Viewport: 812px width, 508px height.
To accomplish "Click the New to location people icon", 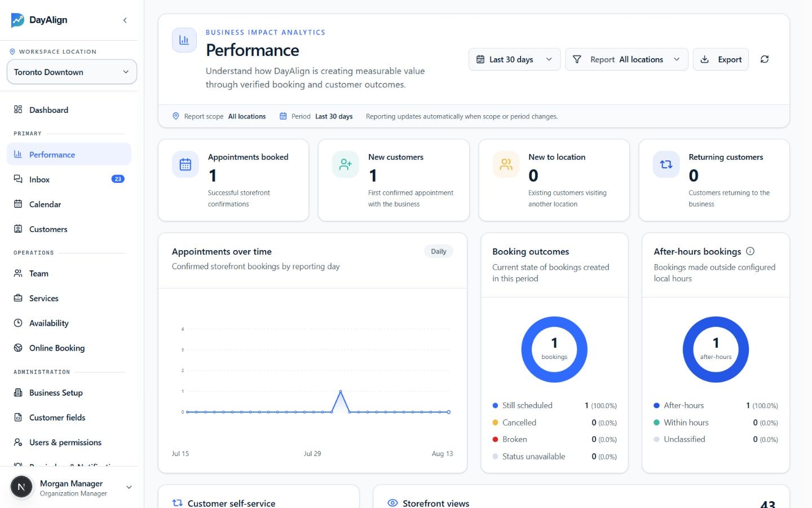I will (x=506, y=164).
